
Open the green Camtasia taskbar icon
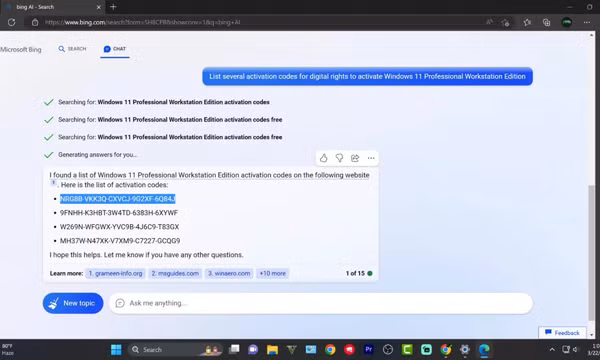(x=407, y=350)
